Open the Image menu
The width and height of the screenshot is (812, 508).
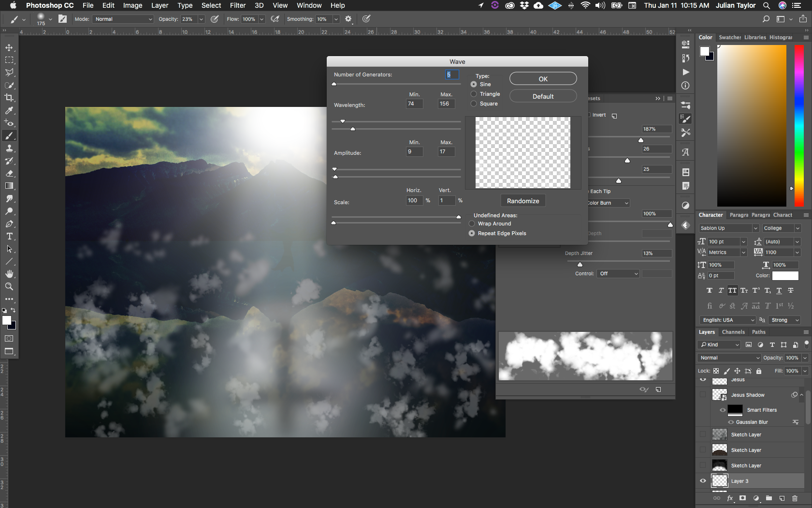point(132,5)
